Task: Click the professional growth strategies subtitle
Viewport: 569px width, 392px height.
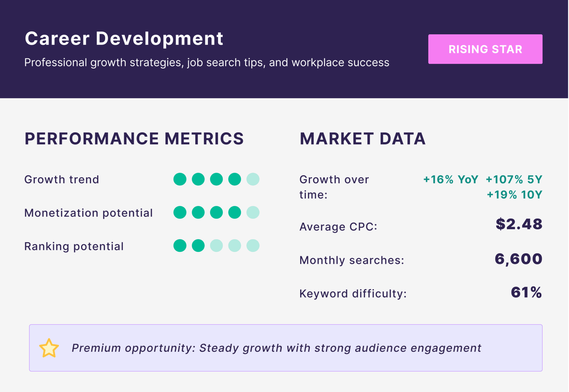Action: tap(207, 62)
